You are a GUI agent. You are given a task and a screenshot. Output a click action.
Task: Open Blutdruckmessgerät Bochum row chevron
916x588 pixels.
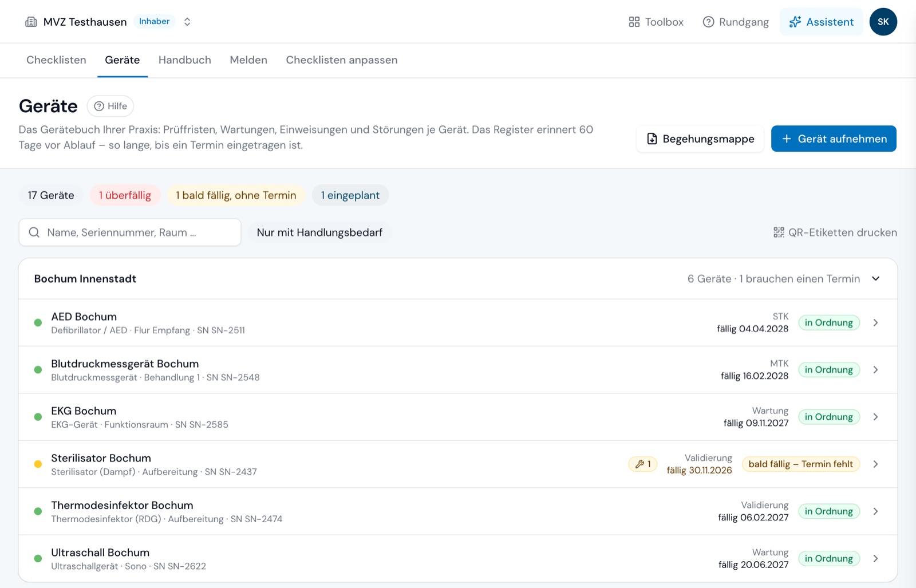click(876, 370)
